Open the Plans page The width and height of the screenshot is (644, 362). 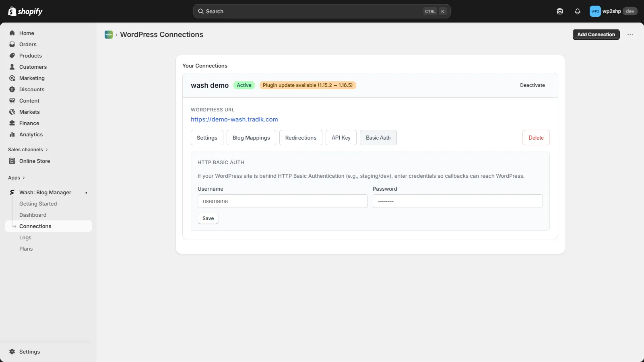coord(26,249)
